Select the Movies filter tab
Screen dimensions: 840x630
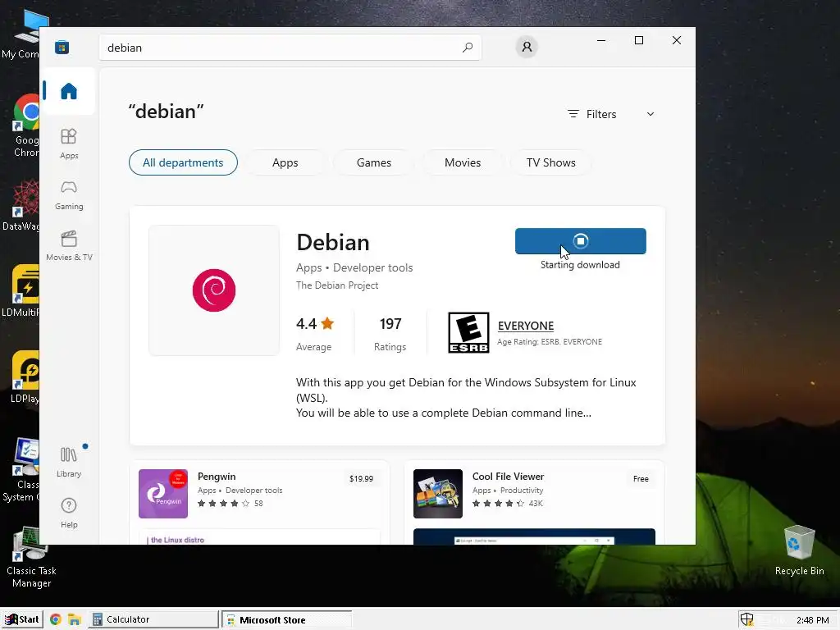[463, 162]
